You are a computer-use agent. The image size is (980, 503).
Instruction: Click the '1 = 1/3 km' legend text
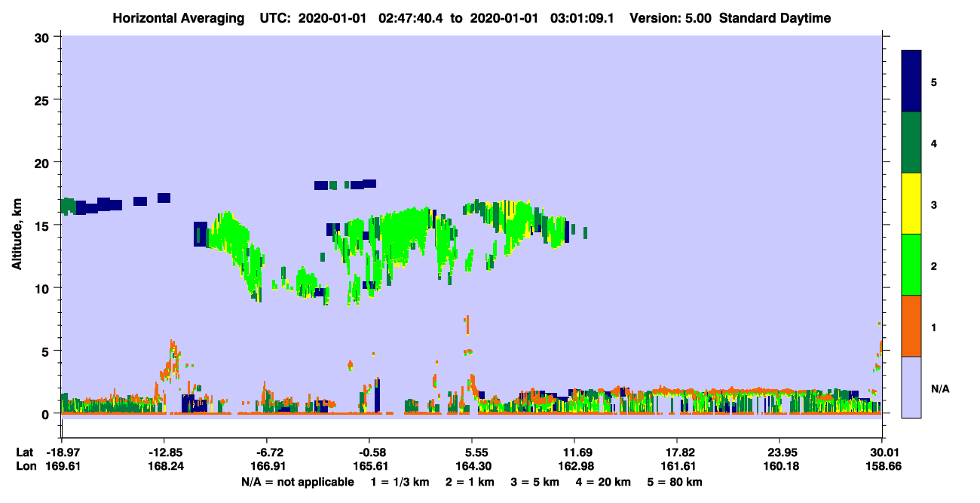(400, 482)
